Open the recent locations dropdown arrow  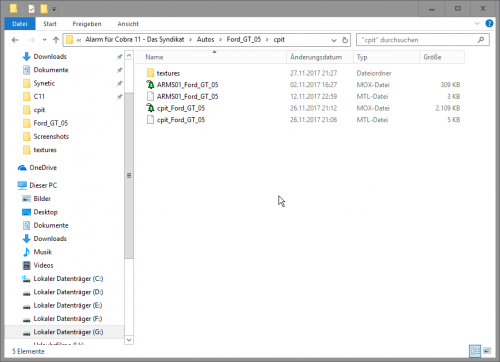(x=44, y=40)
